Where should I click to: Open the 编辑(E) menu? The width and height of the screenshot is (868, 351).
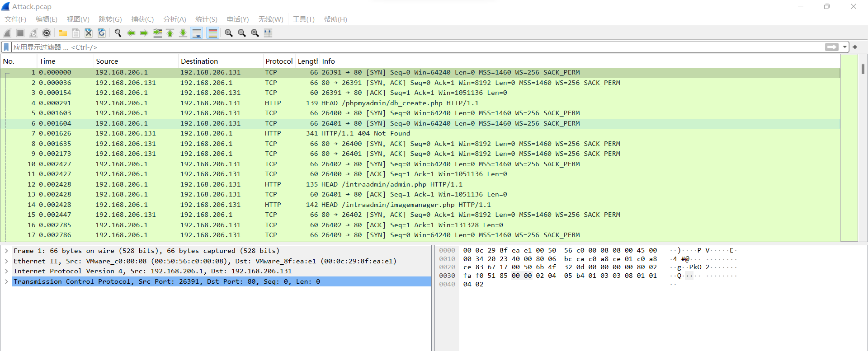(x=47, y=19)
